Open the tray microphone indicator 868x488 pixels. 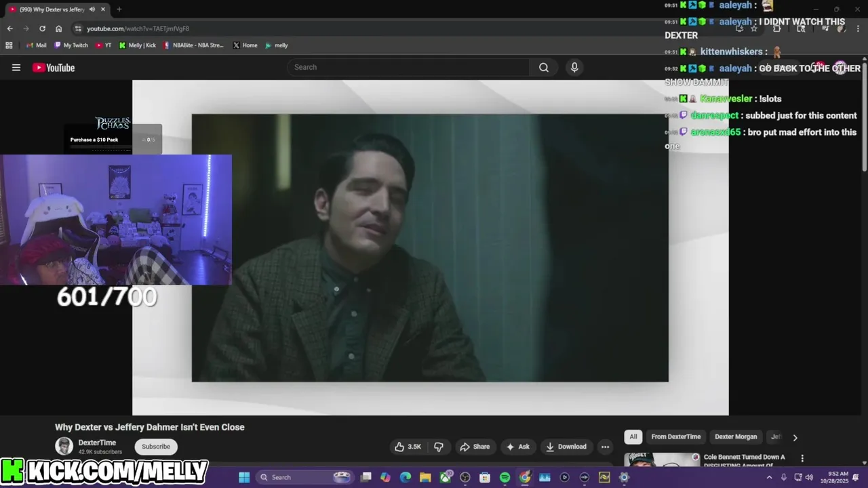784,477
